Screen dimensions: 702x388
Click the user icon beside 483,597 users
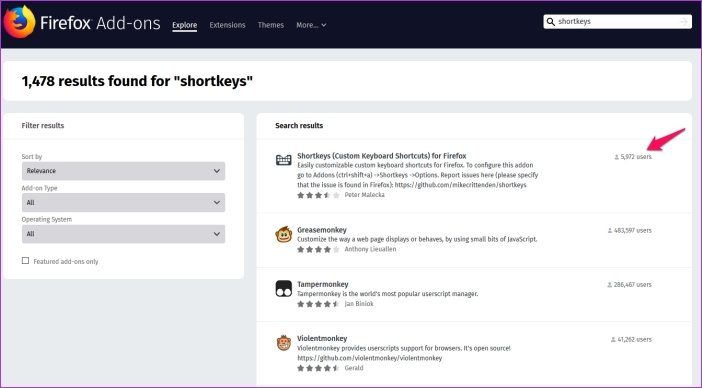click(610, 230)
